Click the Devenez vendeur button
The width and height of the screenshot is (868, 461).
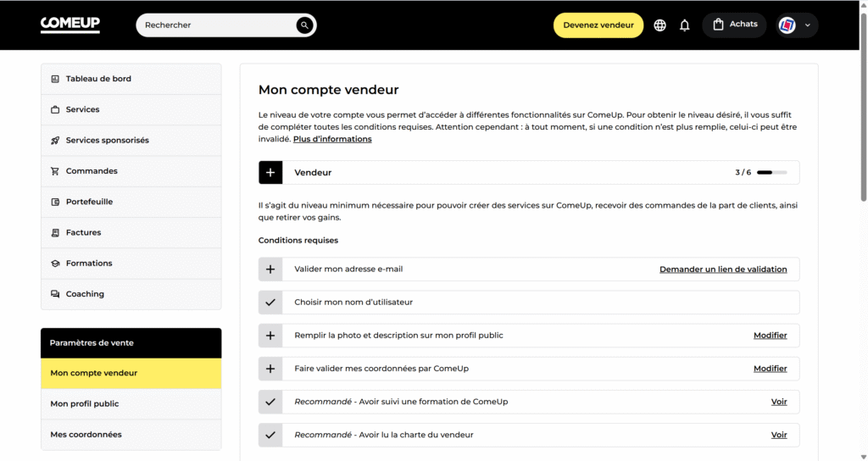click(x=598, y=25)
